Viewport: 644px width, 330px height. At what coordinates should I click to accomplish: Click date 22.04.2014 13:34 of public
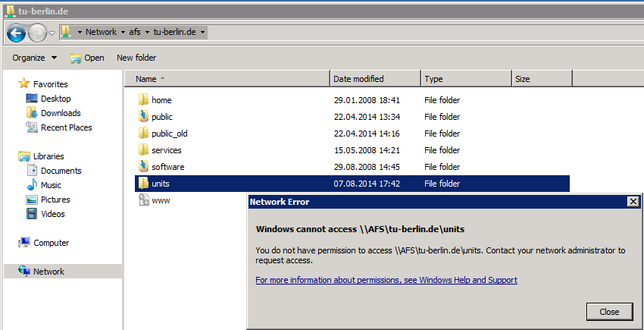pos(367,117)
